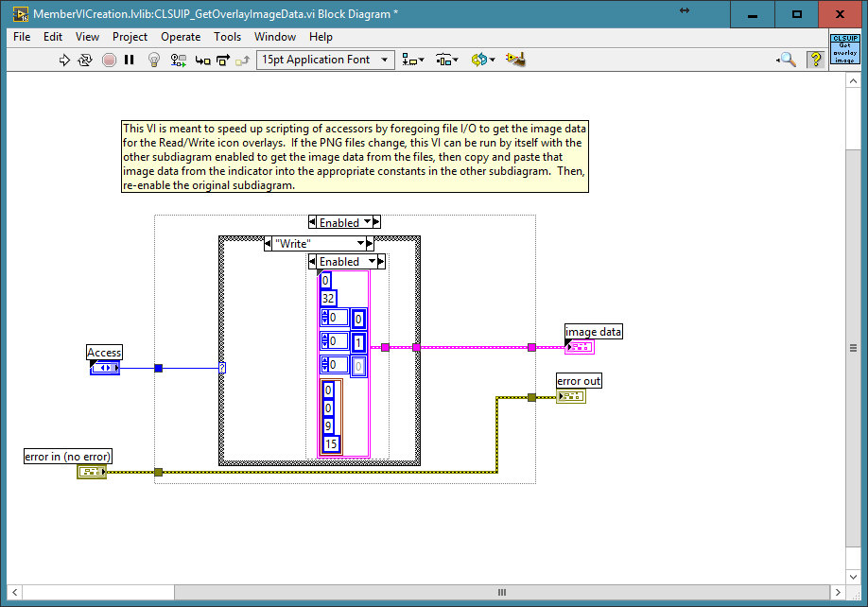868x607 pixels.
Task: Click the VI icon in the top-right corner
Action: coord(844,49)
